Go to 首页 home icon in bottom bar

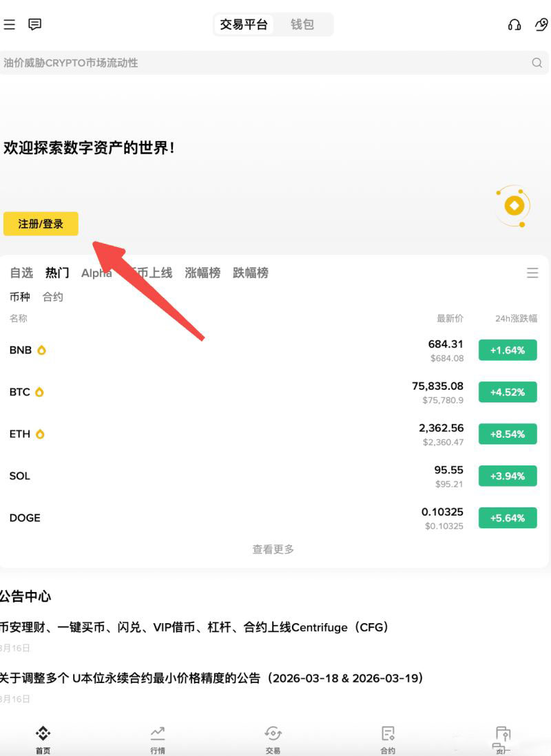[x=43, y=734]
